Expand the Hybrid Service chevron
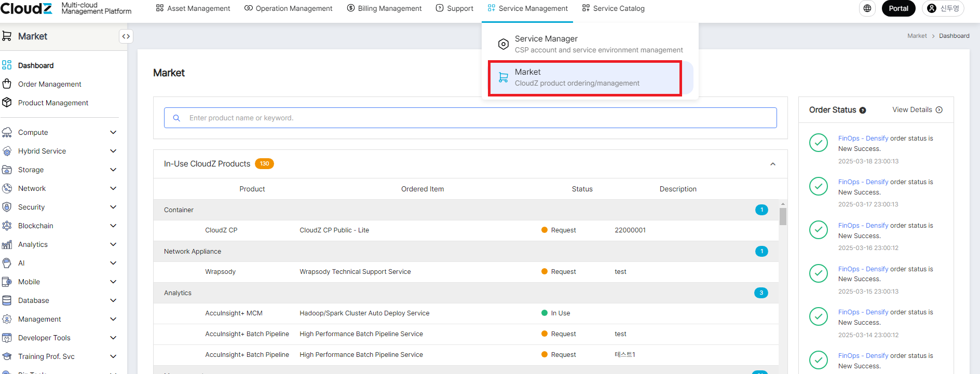The width and height of the screenshot is (980, 374). pyautogui.click(x=113, y=151)
